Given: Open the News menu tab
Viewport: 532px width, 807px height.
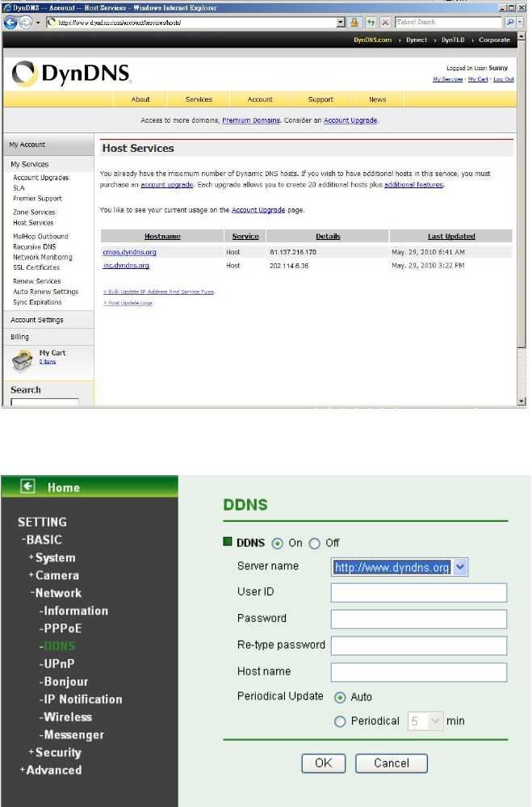Looking at the screenshot, I should pos(377,99).
